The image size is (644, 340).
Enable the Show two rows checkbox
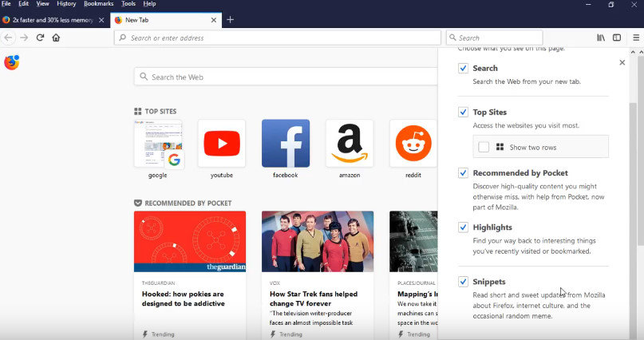(484, 147)
